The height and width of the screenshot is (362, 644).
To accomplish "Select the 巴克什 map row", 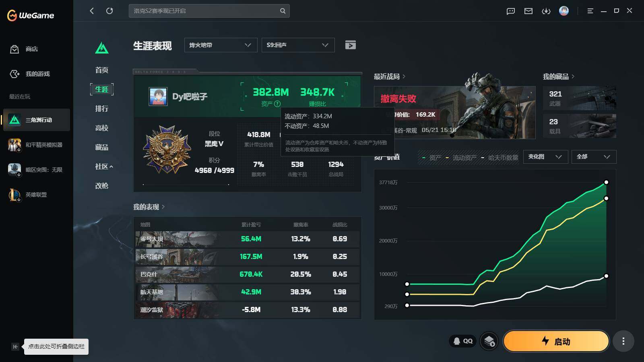I will point(248,274).
